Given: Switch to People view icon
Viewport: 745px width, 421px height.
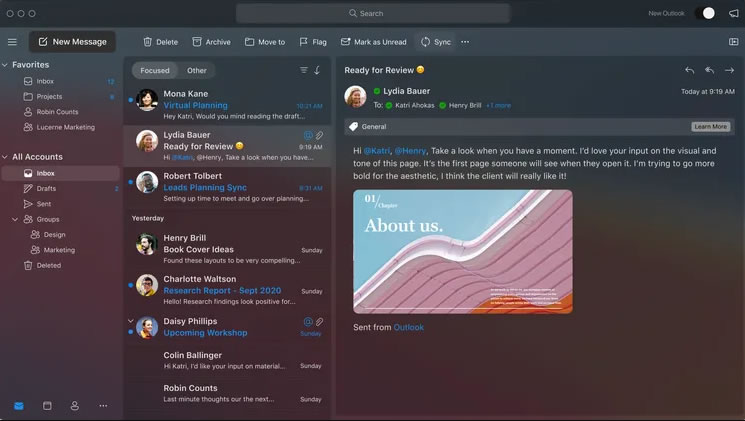Looking at the screenshot, I should [x=75, y=406].
